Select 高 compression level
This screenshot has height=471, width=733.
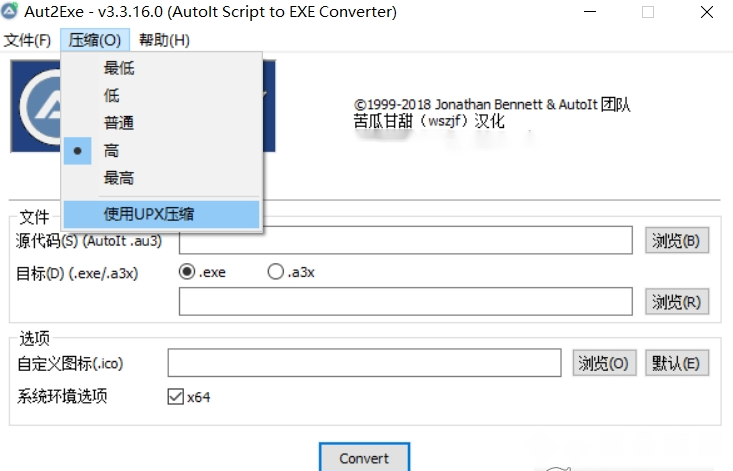(x=162, y=151)
